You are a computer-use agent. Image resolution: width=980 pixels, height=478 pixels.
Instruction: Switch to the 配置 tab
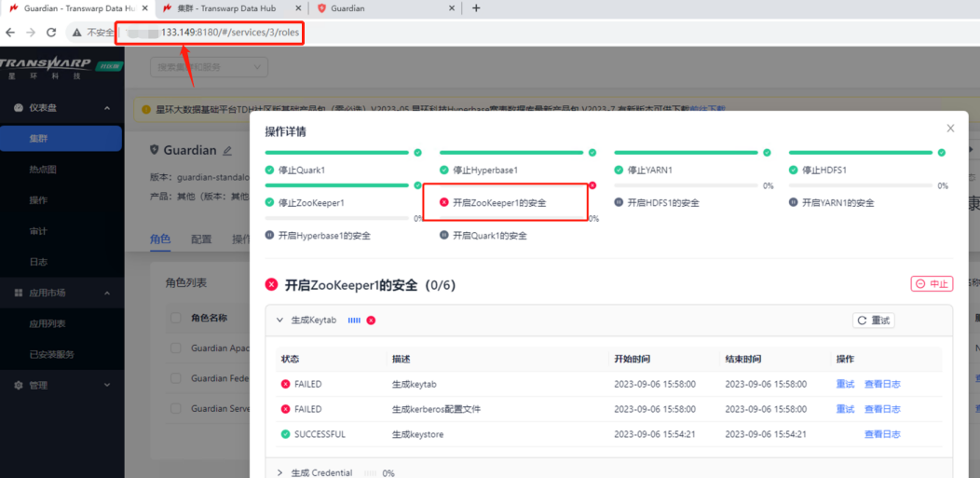click(x=201, y=239)
